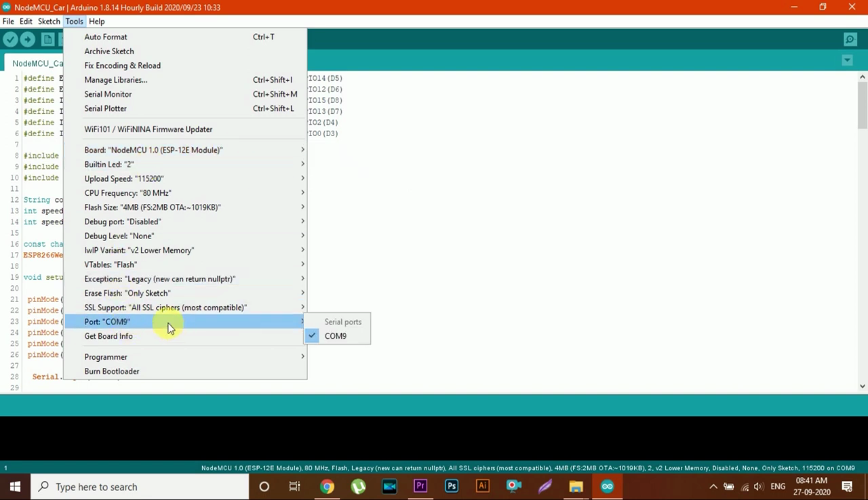Show hidden system tray icons
868x500 pixels.
(x=713, y=486)
